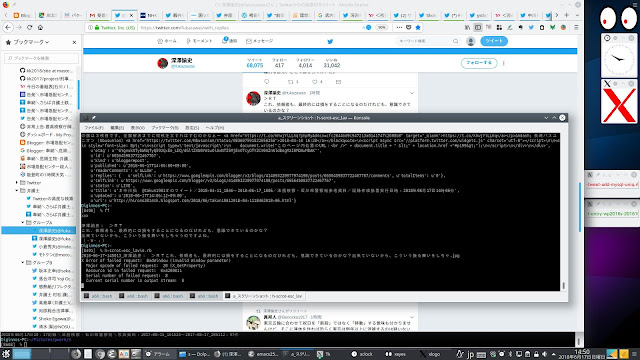The image size is (640, 360).
Task: Activate the xclock taskbar entry
Action: (362, 354)
